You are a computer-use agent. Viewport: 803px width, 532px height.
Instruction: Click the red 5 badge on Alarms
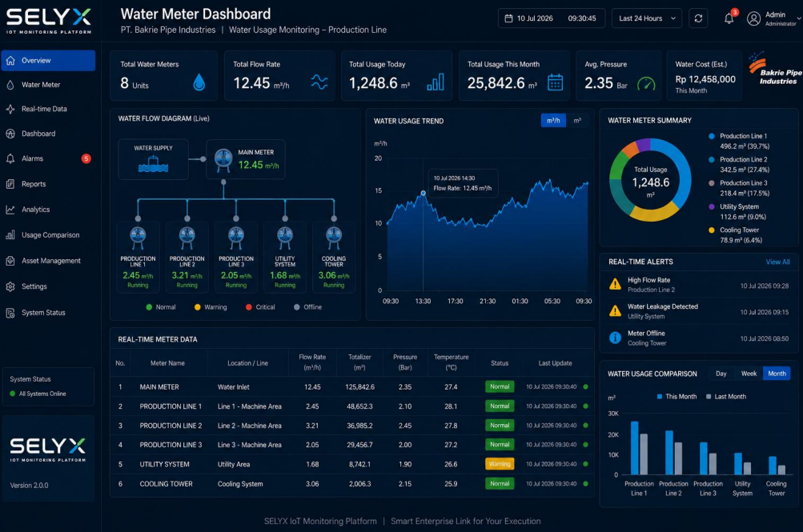(86, 158)
